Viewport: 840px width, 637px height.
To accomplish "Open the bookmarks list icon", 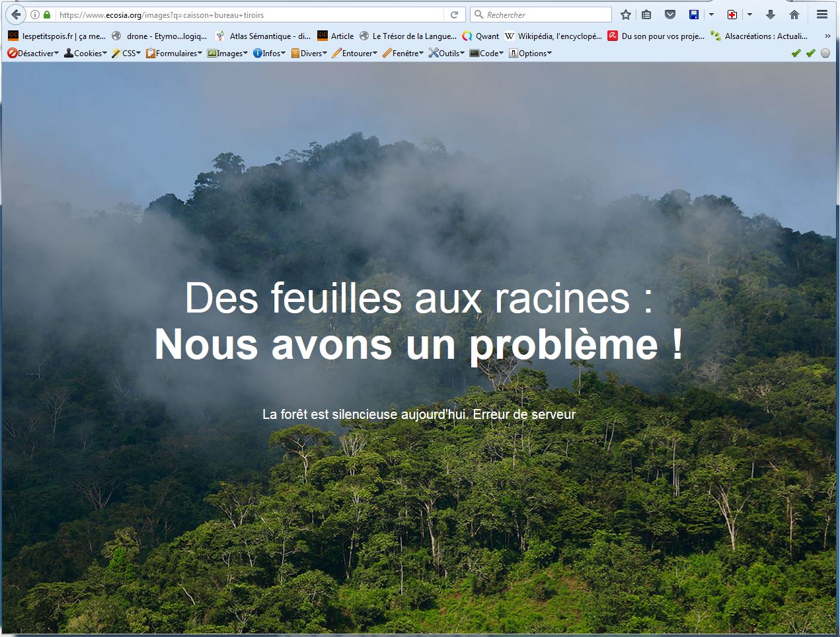I will [x=646, y=15].
